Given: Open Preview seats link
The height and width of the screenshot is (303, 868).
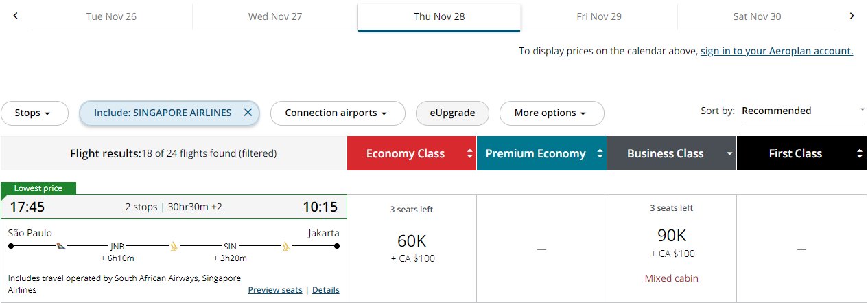Looking at the screenshot, I should click(275, 290).
